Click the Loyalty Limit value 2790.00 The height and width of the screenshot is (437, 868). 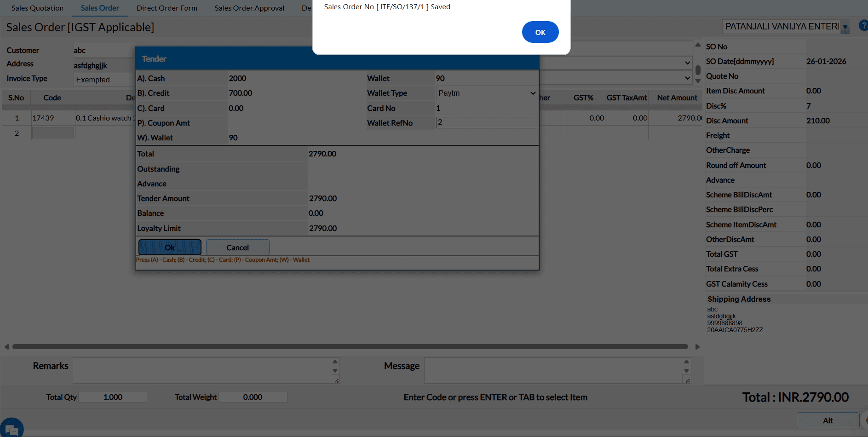323,228
